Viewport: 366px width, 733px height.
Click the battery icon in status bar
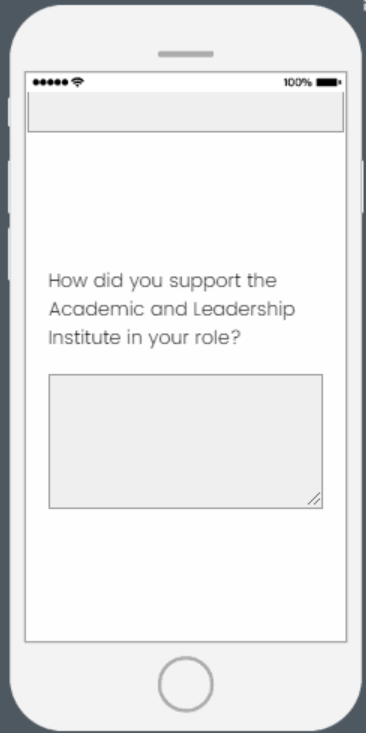pyautogui.click(x=329, y=82)
